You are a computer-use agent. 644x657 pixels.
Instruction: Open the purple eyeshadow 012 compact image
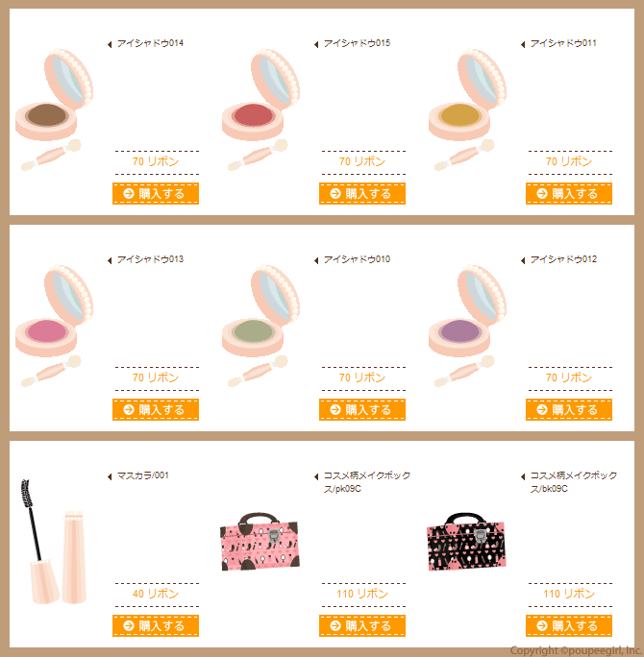tap(467, 326)
